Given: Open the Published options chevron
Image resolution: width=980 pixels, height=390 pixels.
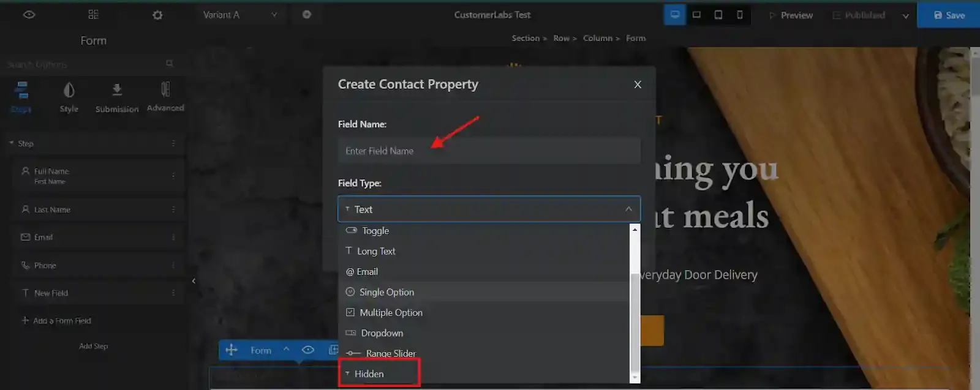Looking at the screenshot, I should (905, 16).
